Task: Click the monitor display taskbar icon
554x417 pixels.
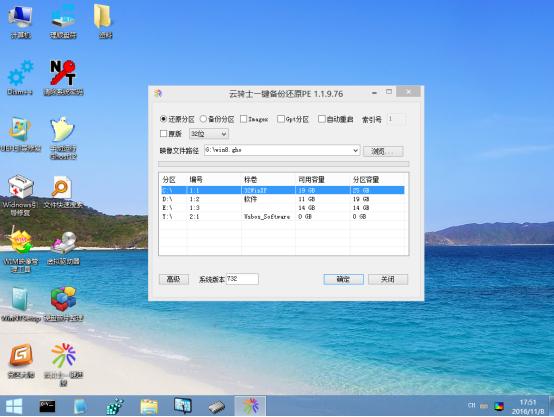Action: [x=183, y=405]
